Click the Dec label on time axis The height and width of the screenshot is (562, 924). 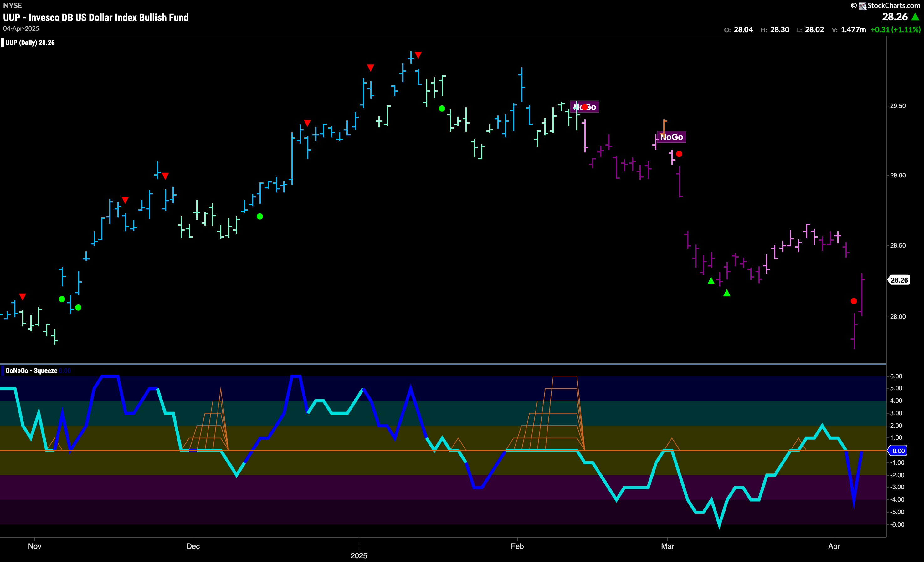pos(193,546)
